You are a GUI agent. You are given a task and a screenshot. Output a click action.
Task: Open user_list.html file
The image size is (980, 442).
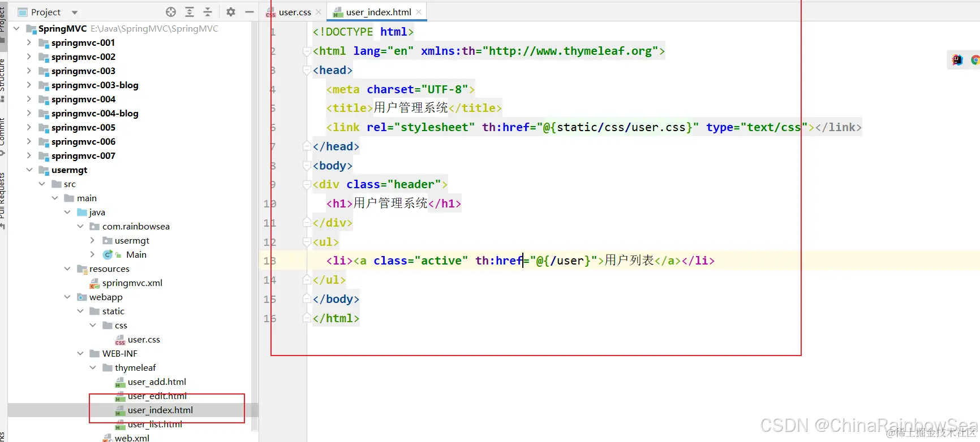tap(154, 424)
